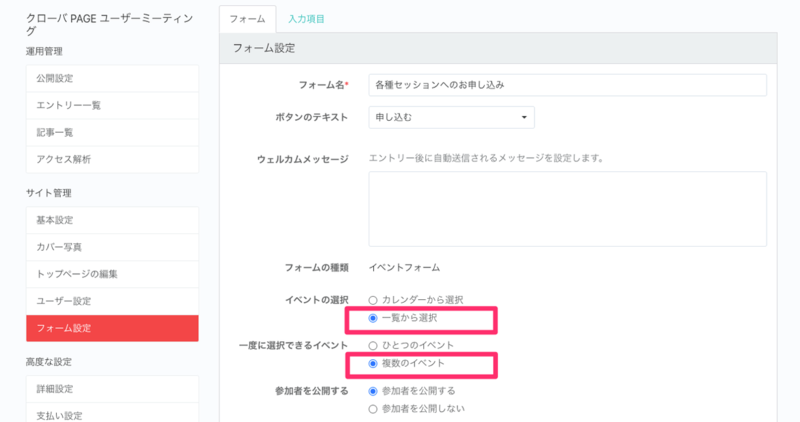Go to トップページの編集
Screen dimensions: 800x422
pos(112,275)
